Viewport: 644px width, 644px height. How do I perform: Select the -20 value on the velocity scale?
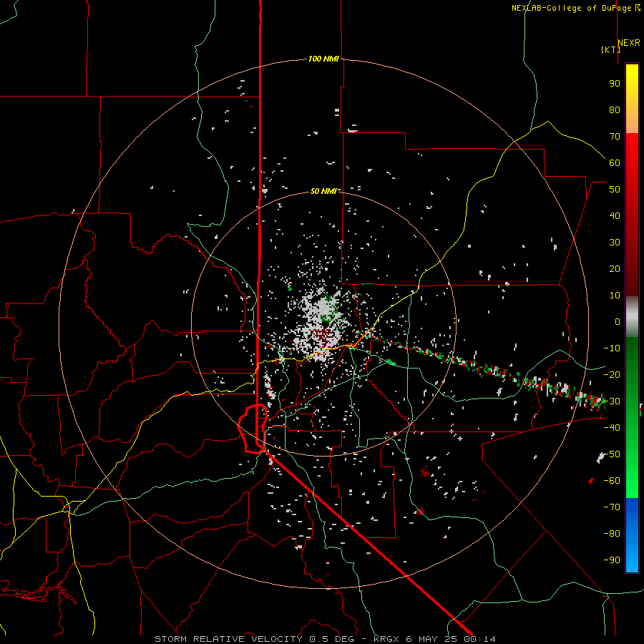click(x=612, y=375)
